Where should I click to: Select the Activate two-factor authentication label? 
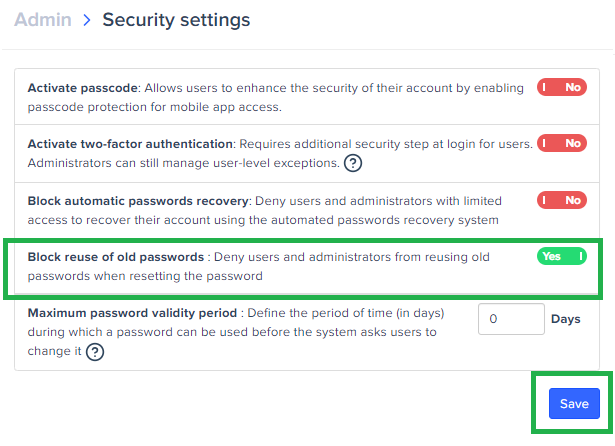(x=130, y=144)
